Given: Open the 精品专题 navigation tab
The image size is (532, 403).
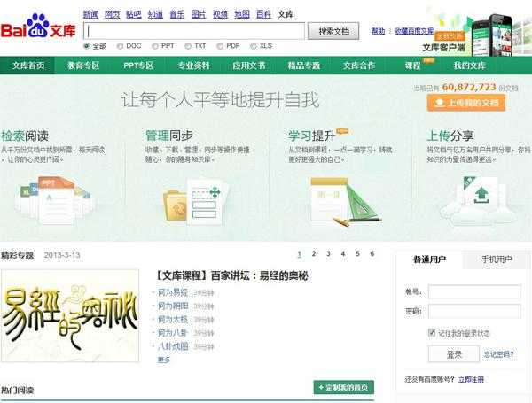Looking at the screenshot, I should pyautogui.click(x=304, y=66).
